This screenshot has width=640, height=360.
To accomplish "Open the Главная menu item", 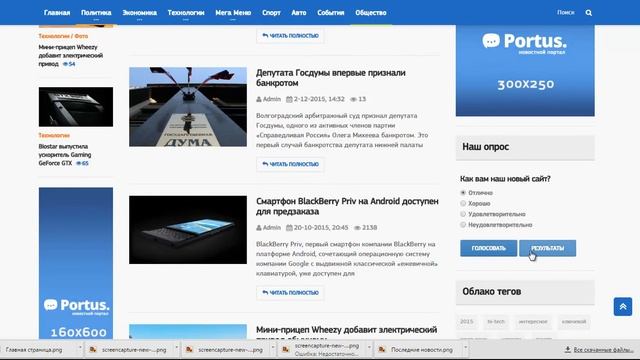I will [57, 13].
